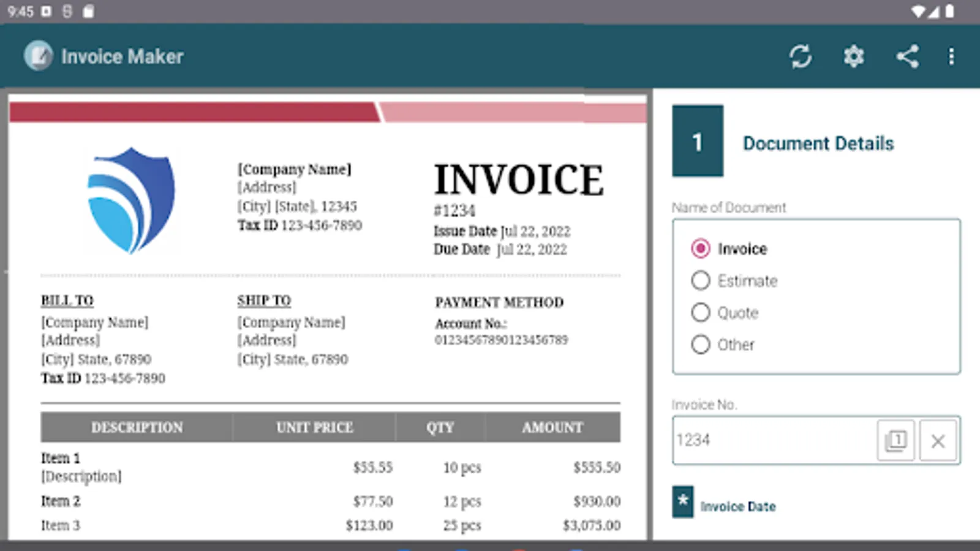Tap the refresh sync icon
The height and width of the screenshot is (551, 980).
pos(801,56)
